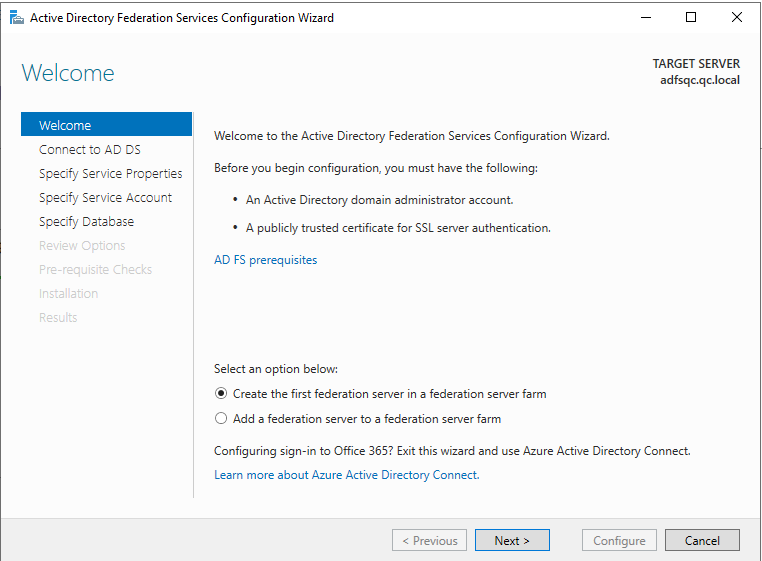Select Pre-requisite Checks in the sidebar
Screen dimensions: 762x561
click(95, 269)
